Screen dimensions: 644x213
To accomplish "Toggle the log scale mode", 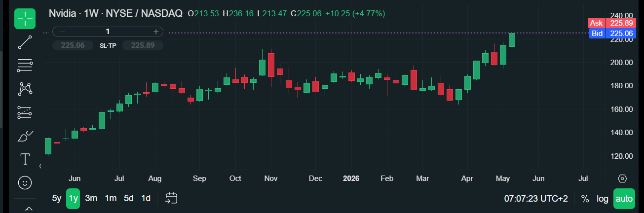I will click(x=603, y=199).
